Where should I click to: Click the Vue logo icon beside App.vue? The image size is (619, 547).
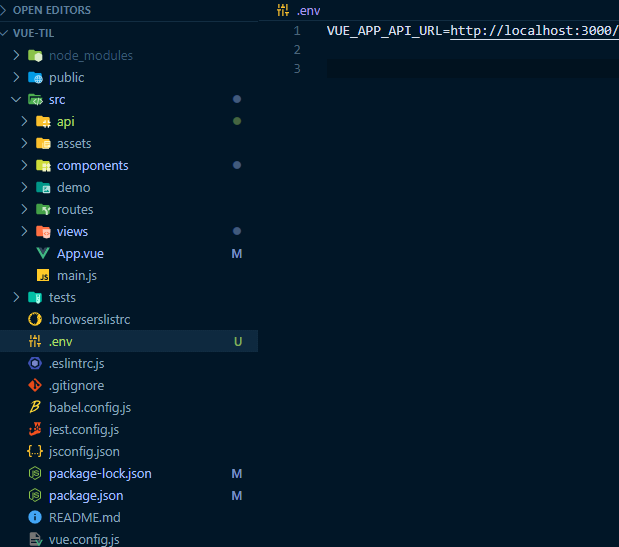43,253
